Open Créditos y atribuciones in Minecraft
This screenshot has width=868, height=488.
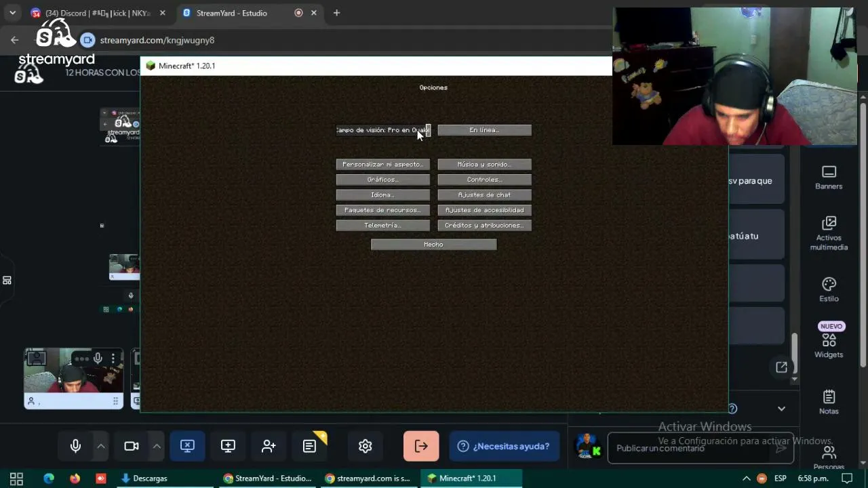(x=484, y=225)
